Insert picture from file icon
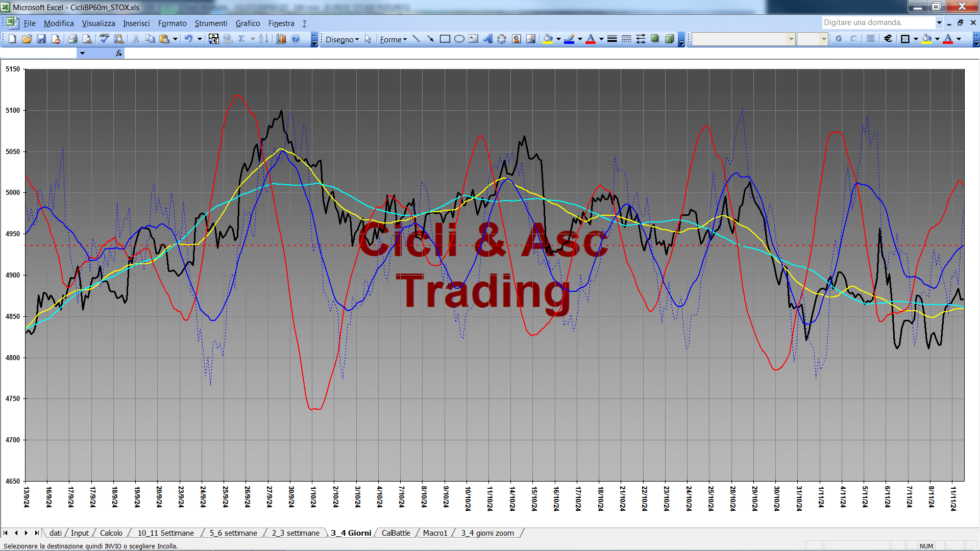The height and width of the screenshot is (551, 980). 531,39
